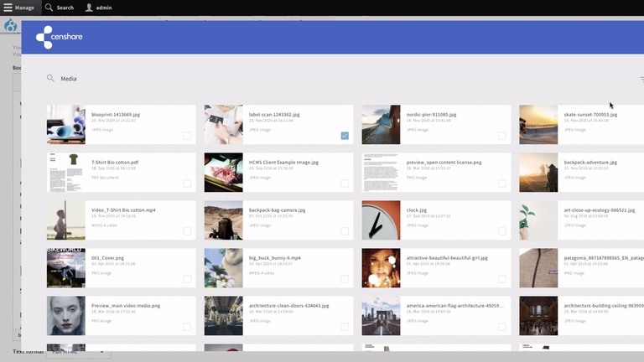The height and width of the screenshot is (362, 644).
Task: Tick the big_buck_bunny-X.mp4 checkbox
Action: 345,279
